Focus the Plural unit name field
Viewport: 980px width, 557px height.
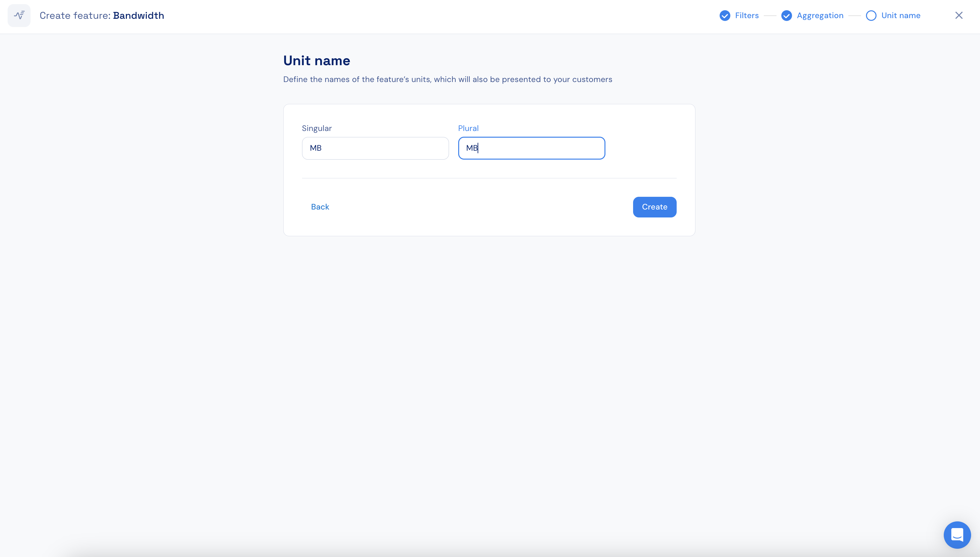click(x=531, y=148)
